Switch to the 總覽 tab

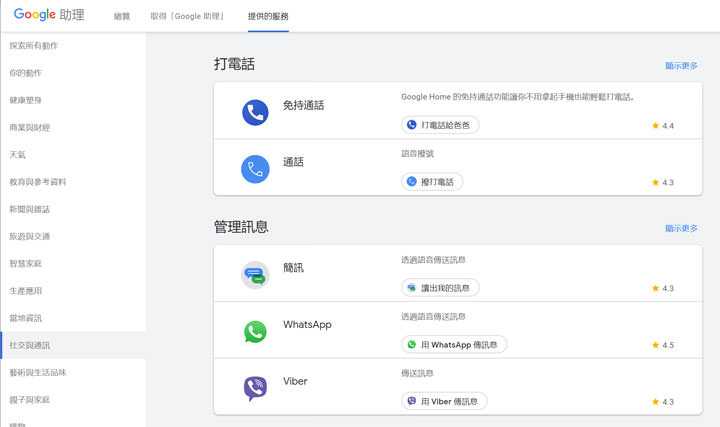pyautogui.click(x=122, y=16)
